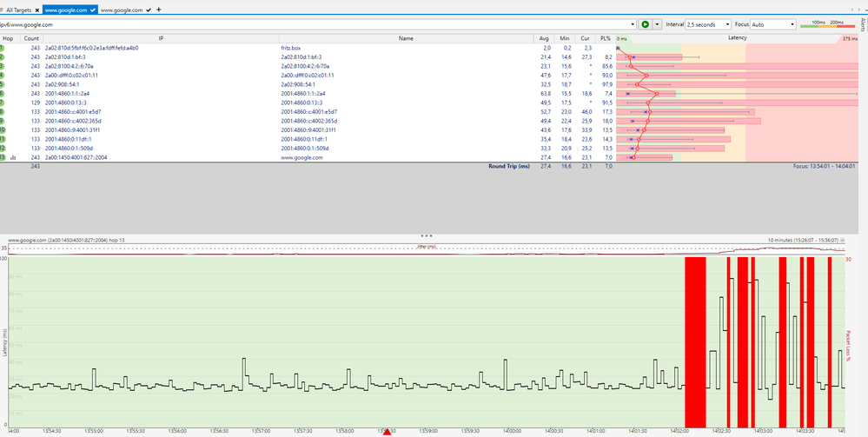Click the hop 1 green circle for fritz.box
Viewport: 868px width, 437px height.
[x=3, y=48]
